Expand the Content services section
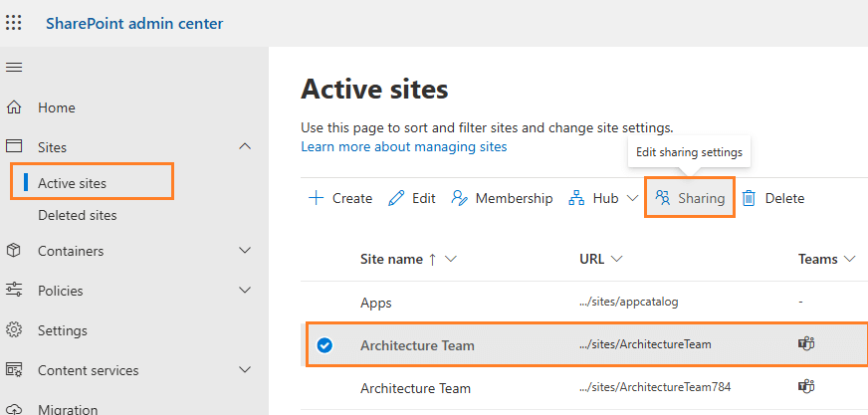 click(x=244, y=369)
